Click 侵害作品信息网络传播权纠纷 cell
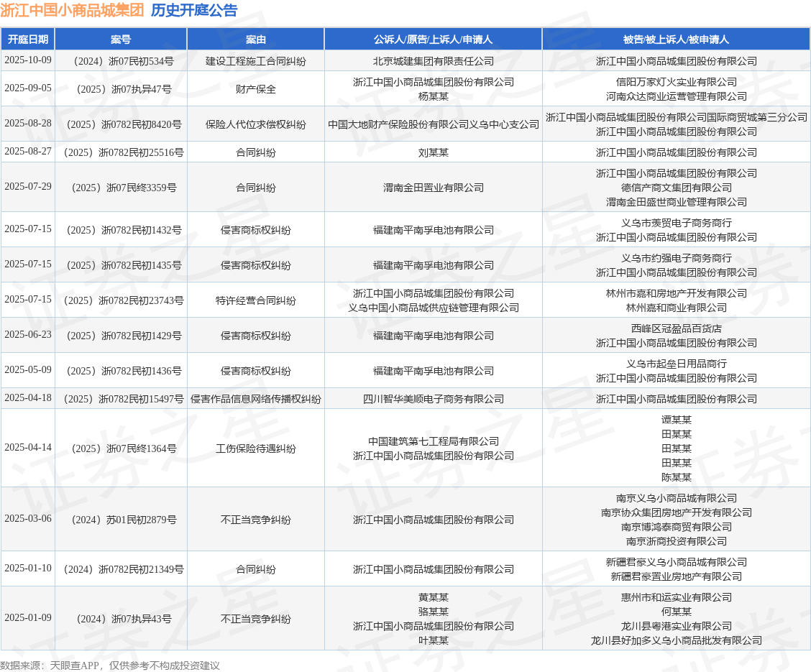The image size is (811, 672). (x=255, y=399)
